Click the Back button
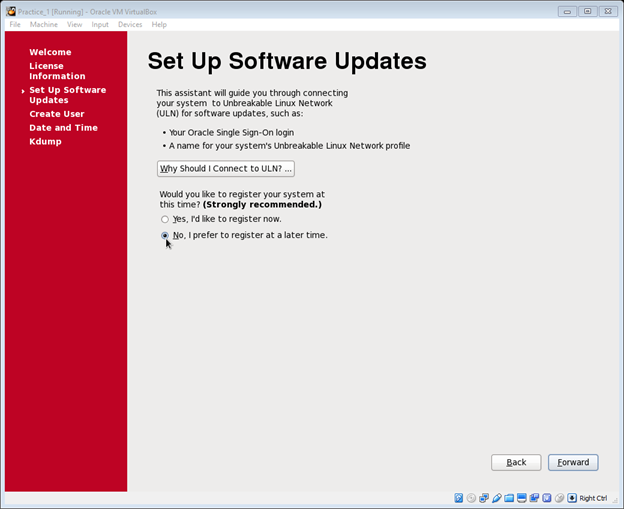This screenshot has height=509, width=624. coord(516,462)
